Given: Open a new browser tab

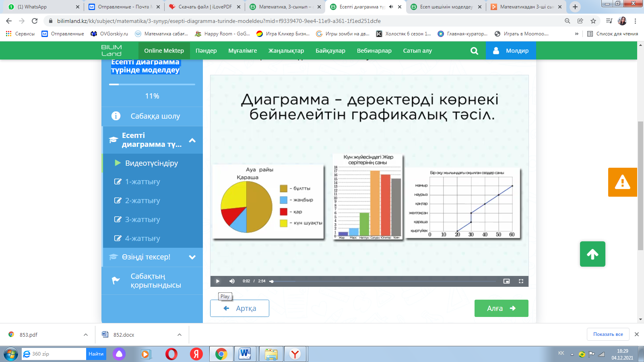Looking at the screenshot, I should (x=575, y=7).
